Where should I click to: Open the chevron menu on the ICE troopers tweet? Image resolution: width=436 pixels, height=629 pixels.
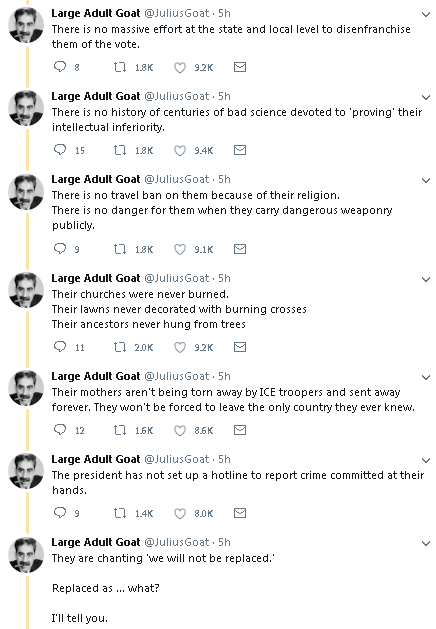[x=426, y=377]
